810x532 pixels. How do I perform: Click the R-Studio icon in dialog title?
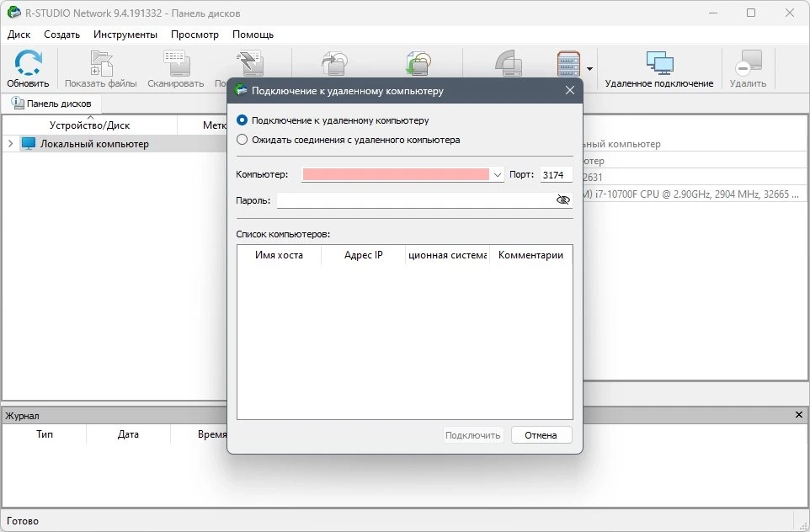click(x=241, y=90)
